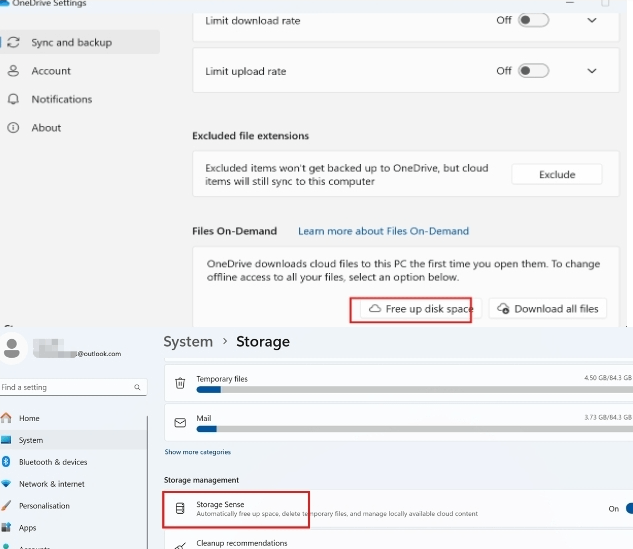Click the Personalisation brush icon
This screenshot has height=549, width=633.
coord(6,505)
